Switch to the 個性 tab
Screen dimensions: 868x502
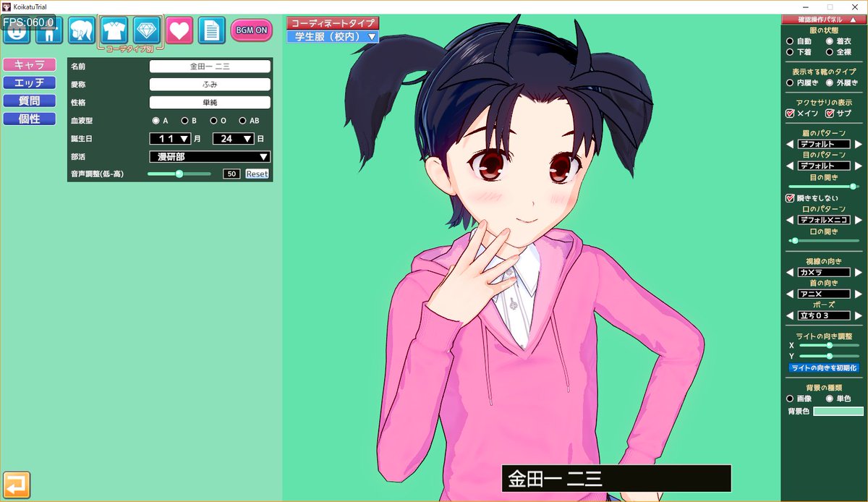(29, 119)
